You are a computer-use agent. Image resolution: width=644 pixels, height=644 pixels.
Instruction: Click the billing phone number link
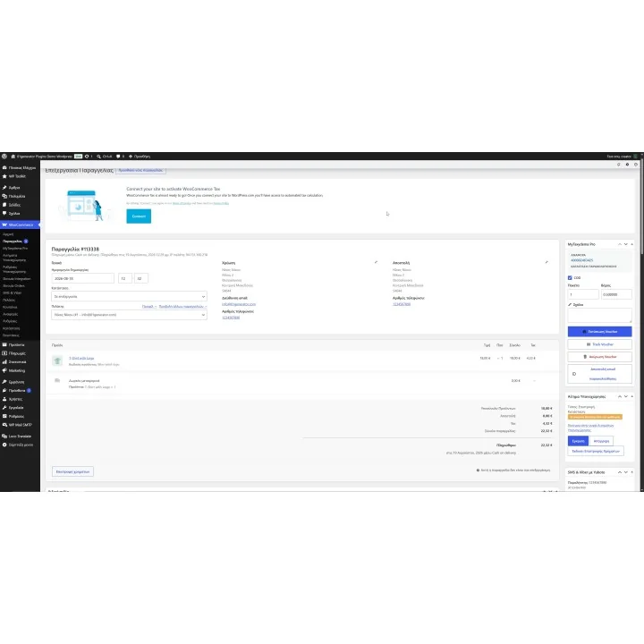tap(231, 318)
